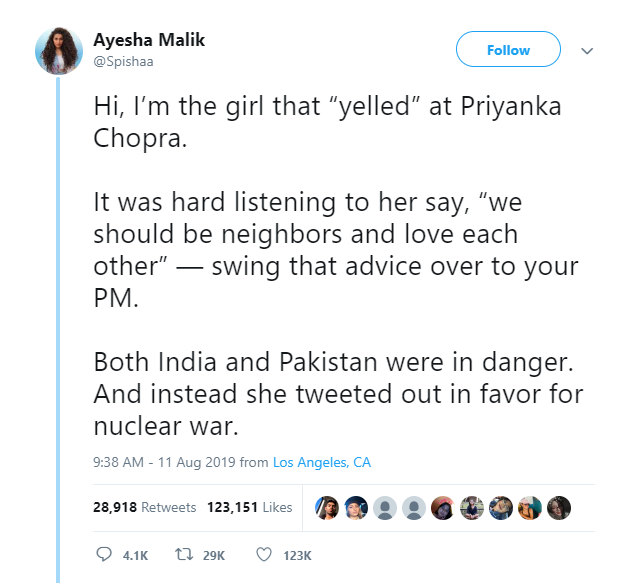Click the fifth liker avatar with red cap
Image resolution: width=633 pixels, height=583 pixels.
(443, 507)
